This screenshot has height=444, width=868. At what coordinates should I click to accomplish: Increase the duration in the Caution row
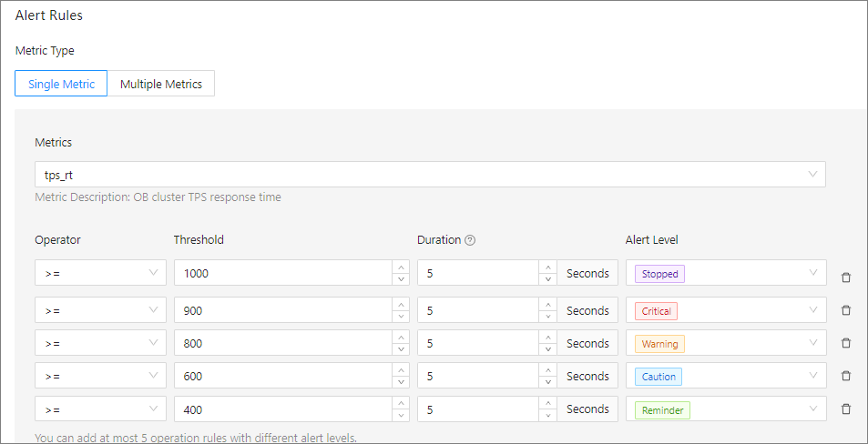[x=547, y=370]
